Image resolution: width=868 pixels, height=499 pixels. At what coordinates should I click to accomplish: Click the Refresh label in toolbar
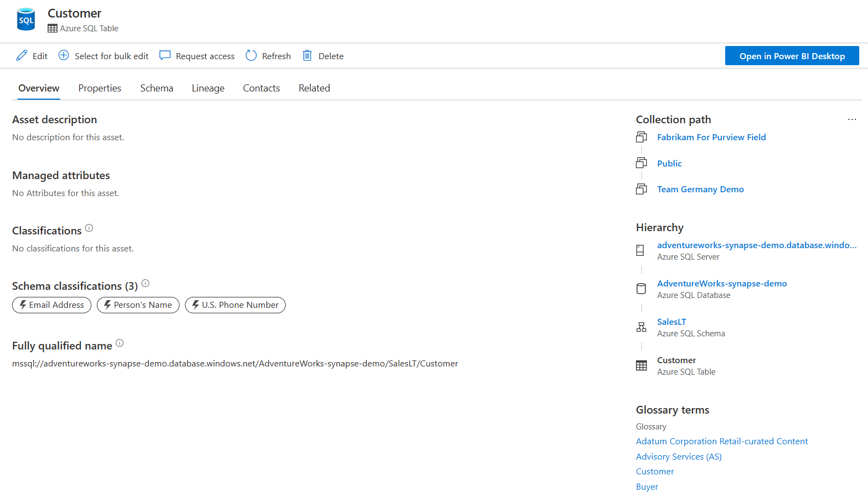pyautogui.click(x=276, y=56)
